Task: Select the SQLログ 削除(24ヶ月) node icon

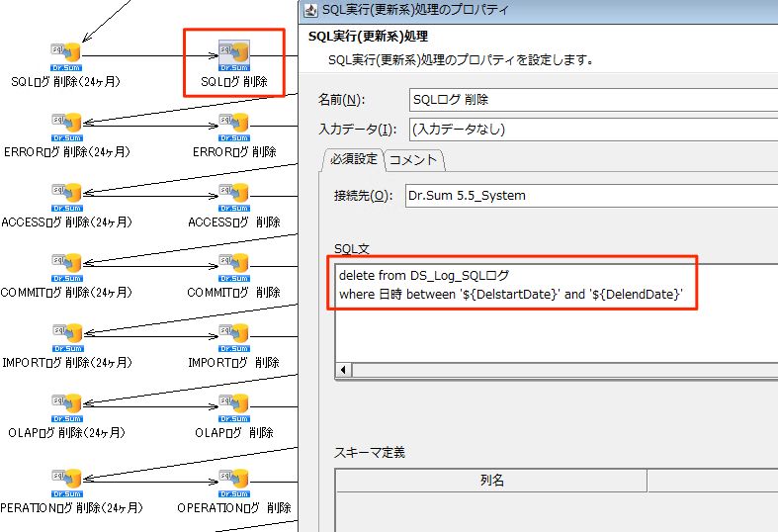Action: tap(66, 57)
